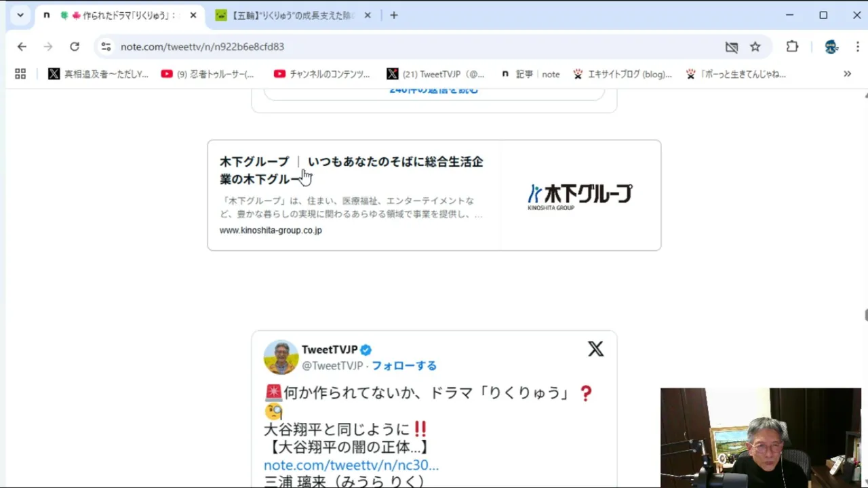
Task: Open the X logo on embedded tweet
Action: [x=595, y=349]
